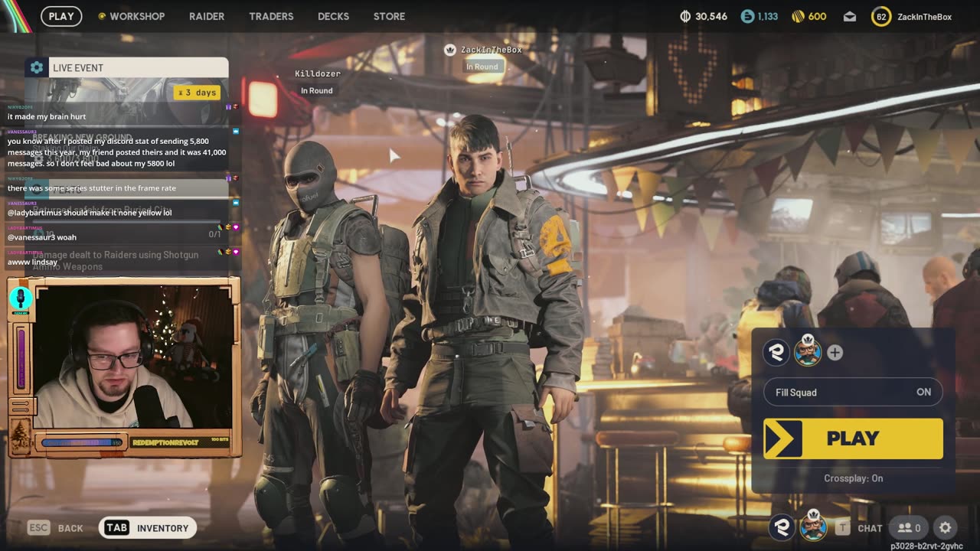Click the ZackInTheBox nameplate above the character
980x551 pixels.
(x=491, y=50)
